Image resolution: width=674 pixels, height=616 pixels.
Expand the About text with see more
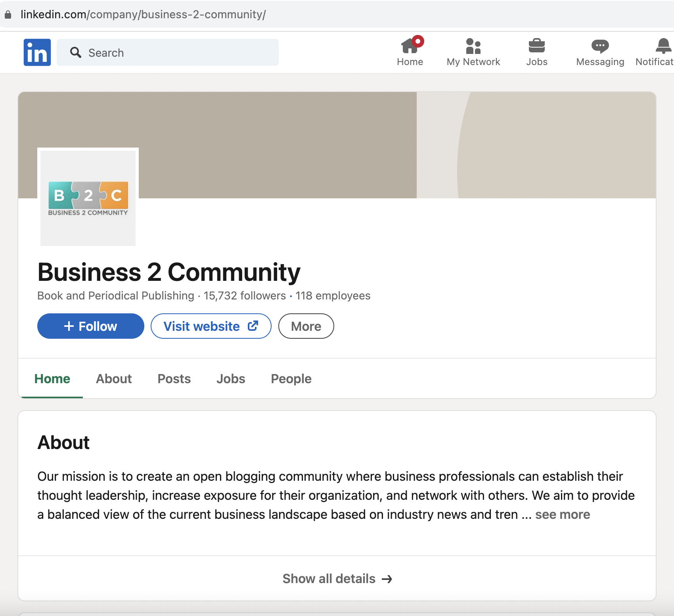tap(563, 514)
